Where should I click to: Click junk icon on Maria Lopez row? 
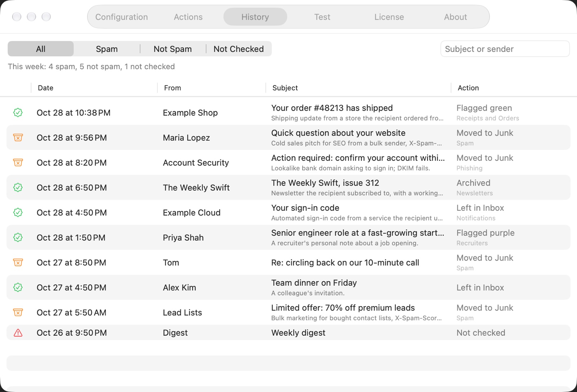coord(18,138)
